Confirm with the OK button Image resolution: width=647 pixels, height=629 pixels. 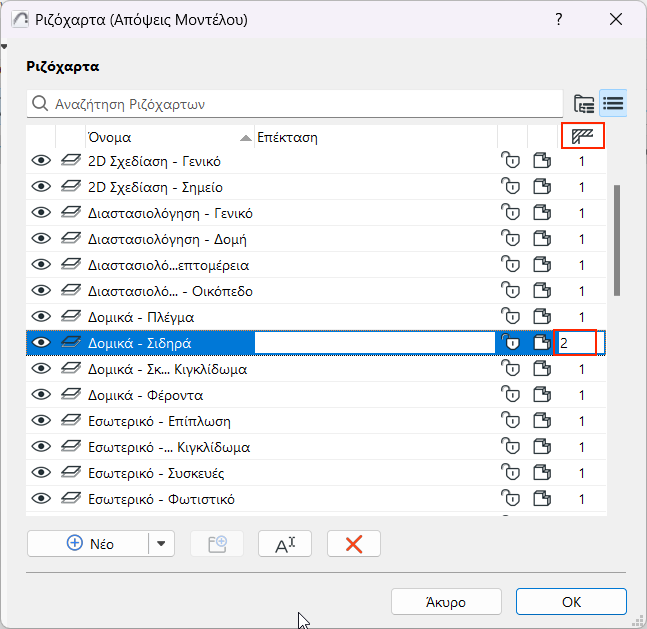click(571, 602)
